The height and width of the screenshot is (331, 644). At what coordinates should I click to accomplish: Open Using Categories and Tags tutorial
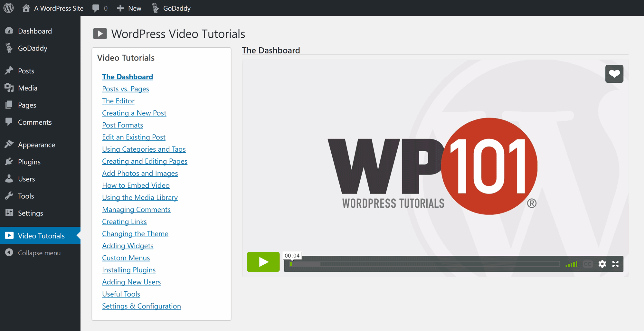(x=144, y=149)
